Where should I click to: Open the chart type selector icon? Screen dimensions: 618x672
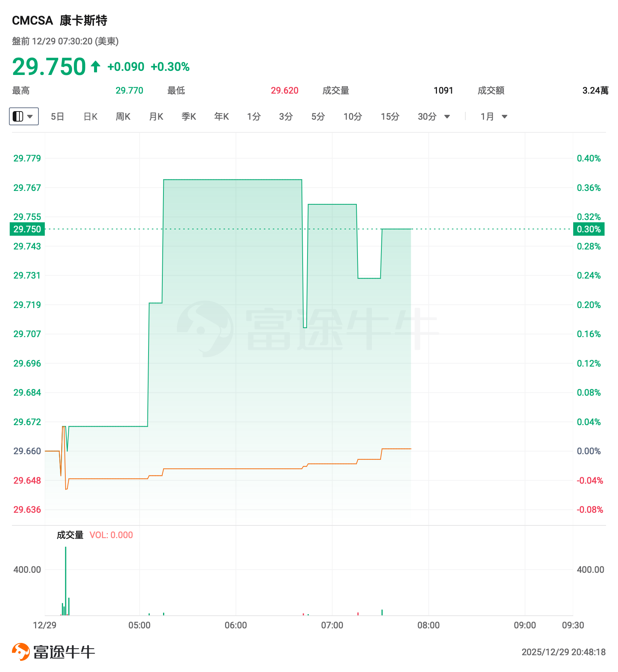coord(18,117)
